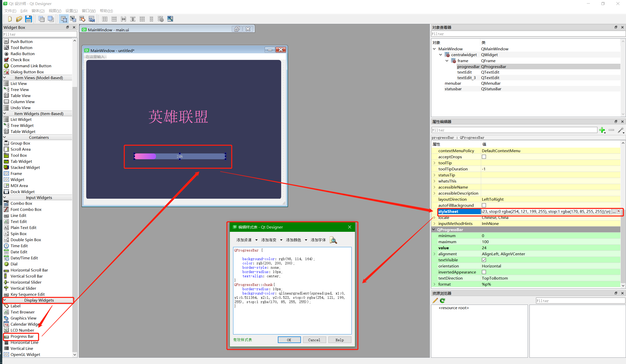Create a new form in Qt Designer
Image resolution: width=626 pixels, height=364 pixels.
10,19
